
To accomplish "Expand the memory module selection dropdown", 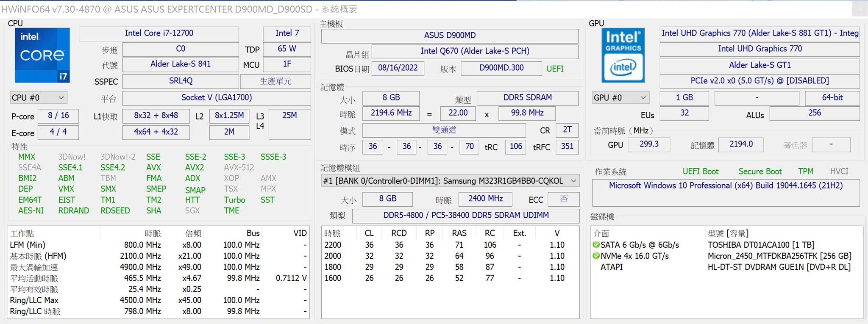I will 573,181.
